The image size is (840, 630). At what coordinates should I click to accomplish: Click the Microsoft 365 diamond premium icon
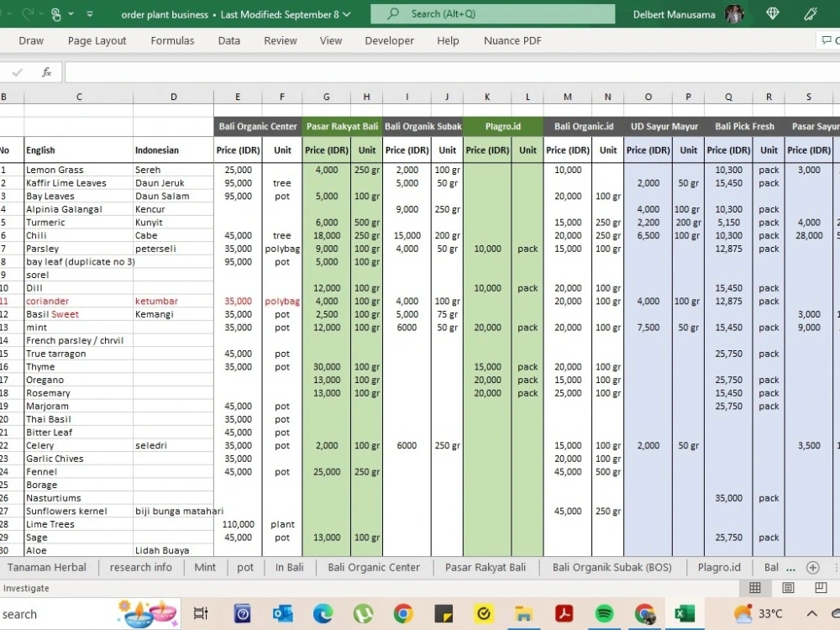pos(773,14)
